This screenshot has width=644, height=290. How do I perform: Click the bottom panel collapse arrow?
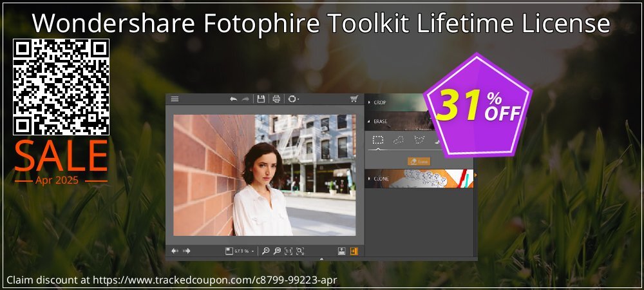click(x=321, y=259)
